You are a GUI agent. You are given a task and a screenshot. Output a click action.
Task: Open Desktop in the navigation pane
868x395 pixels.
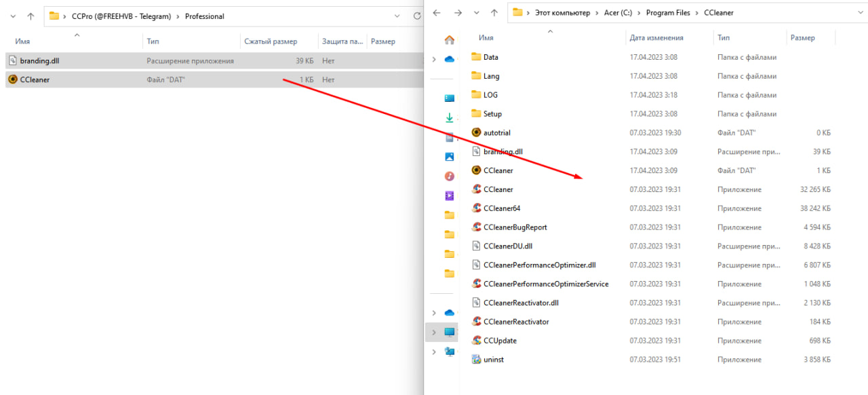449,98
